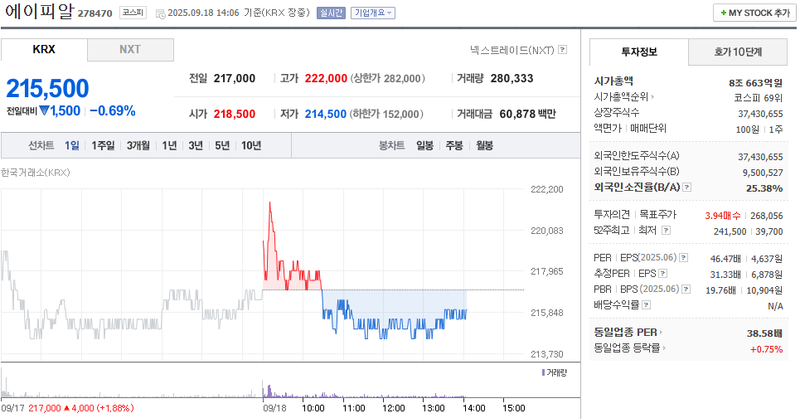Viewport: 800px width, 419px height.
Task: Click the 거래량 value 280,333
Action: tap(512, 79)
